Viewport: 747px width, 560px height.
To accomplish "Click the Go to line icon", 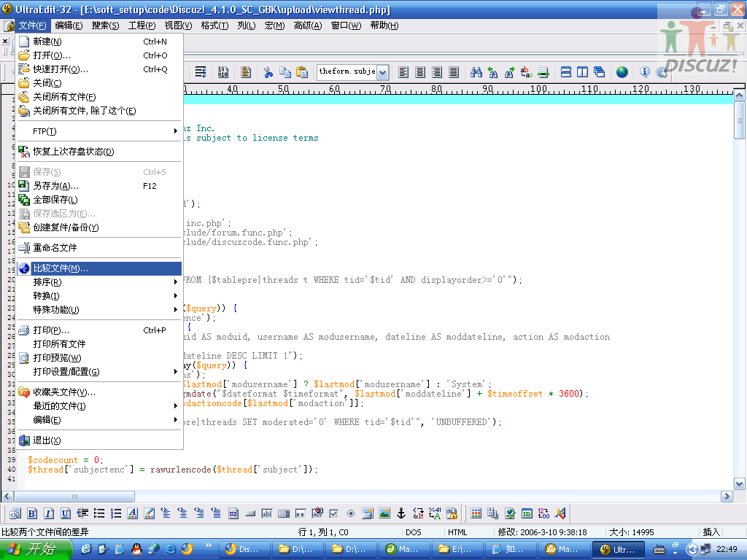I will 543,72.
